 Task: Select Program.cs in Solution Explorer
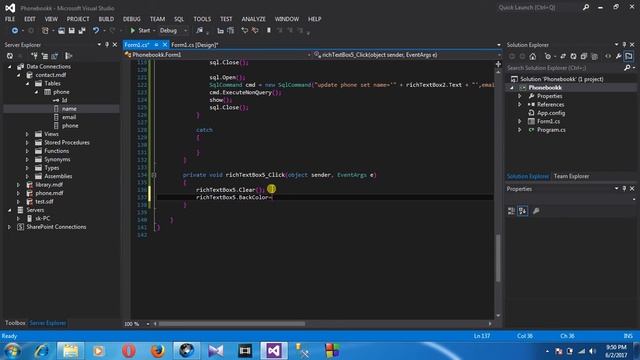click(551, 130)
